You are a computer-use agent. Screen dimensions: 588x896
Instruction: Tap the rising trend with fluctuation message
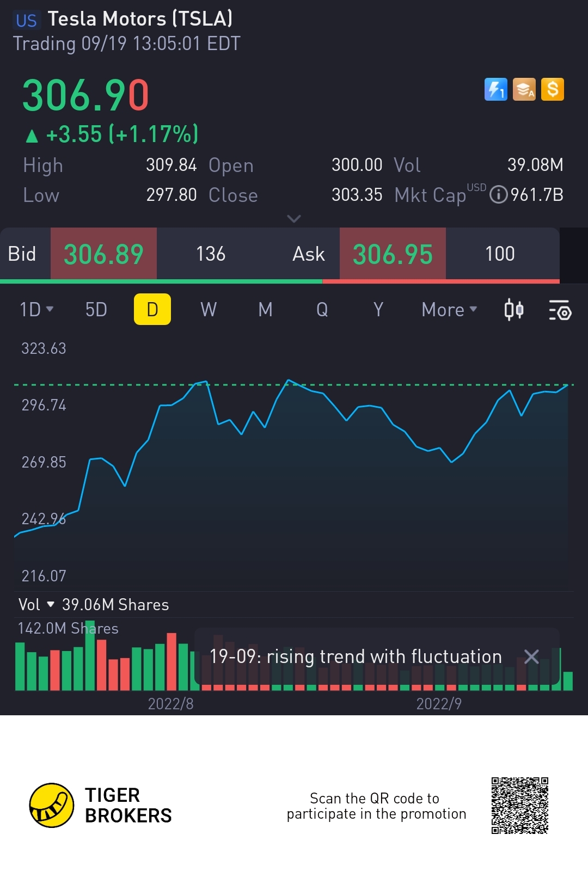(356, 656)
